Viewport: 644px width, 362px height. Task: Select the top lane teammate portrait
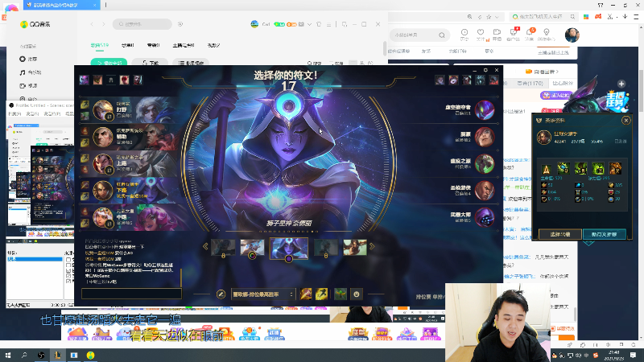tap(103, 163)
